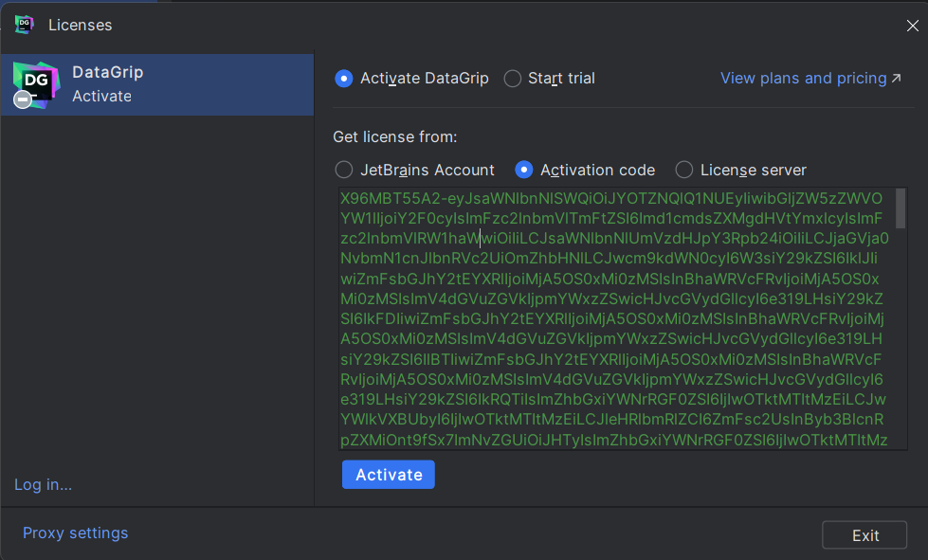This screenshot has width=928, height=560.
Task: Choose License server option
Action: click(684, 171)
